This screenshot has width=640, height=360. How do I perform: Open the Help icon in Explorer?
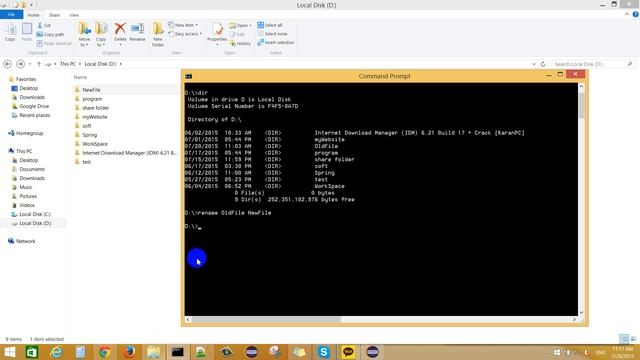coord(636,14)
